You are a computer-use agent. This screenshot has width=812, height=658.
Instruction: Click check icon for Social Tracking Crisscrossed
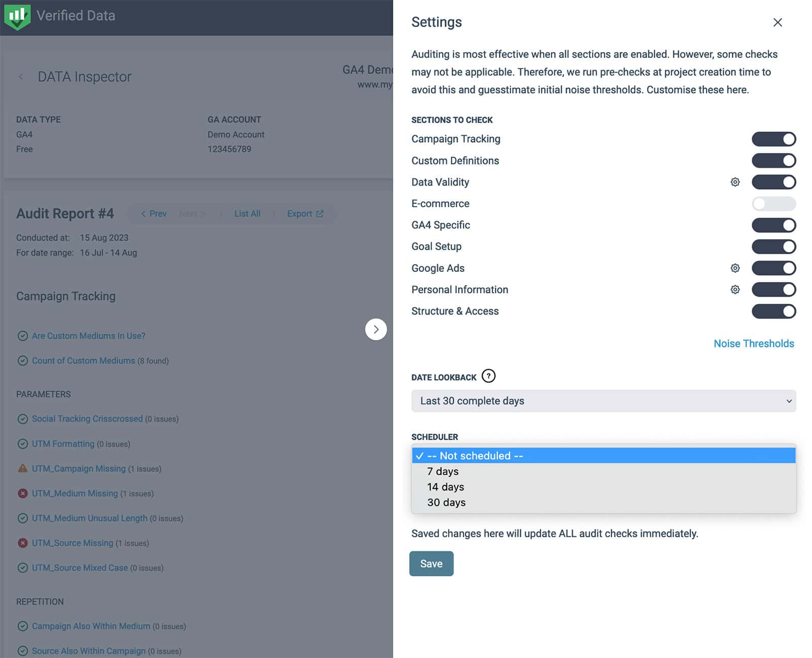[x=23, y=419]
